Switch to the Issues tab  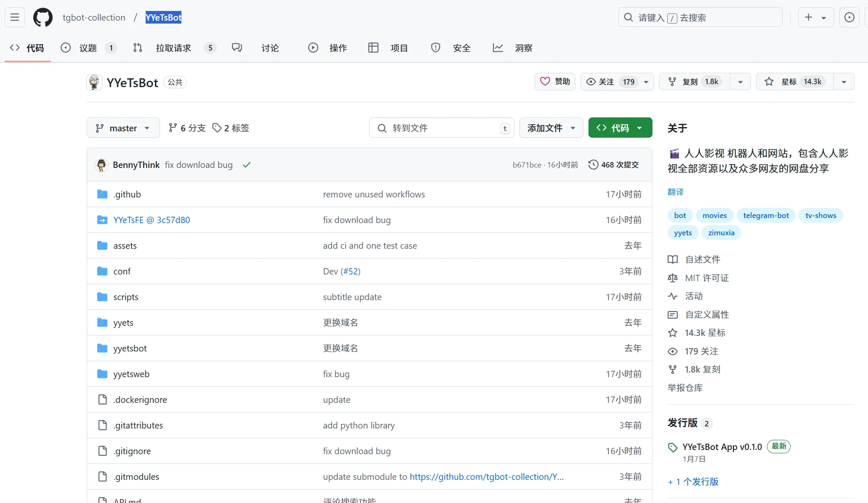[x=88, y=48]
